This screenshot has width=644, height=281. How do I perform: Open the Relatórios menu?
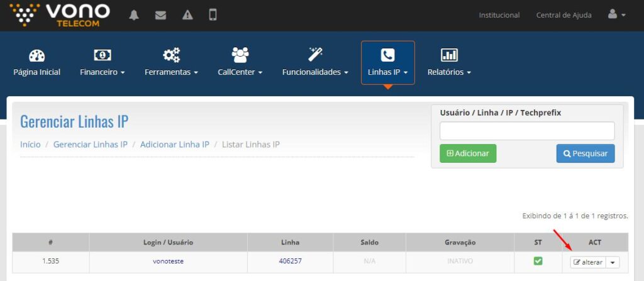pyautogui.click(x=449, y=62)
